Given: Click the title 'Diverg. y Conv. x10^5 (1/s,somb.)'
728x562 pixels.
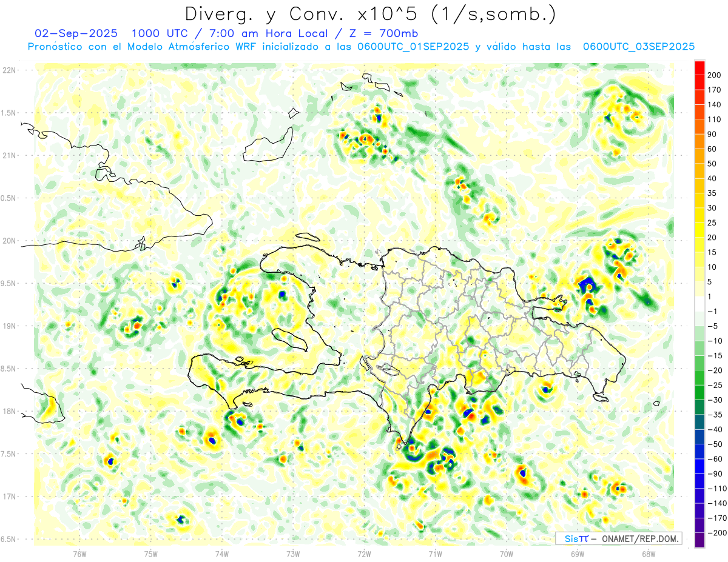Looking at the screenshot, I should 370,14.
